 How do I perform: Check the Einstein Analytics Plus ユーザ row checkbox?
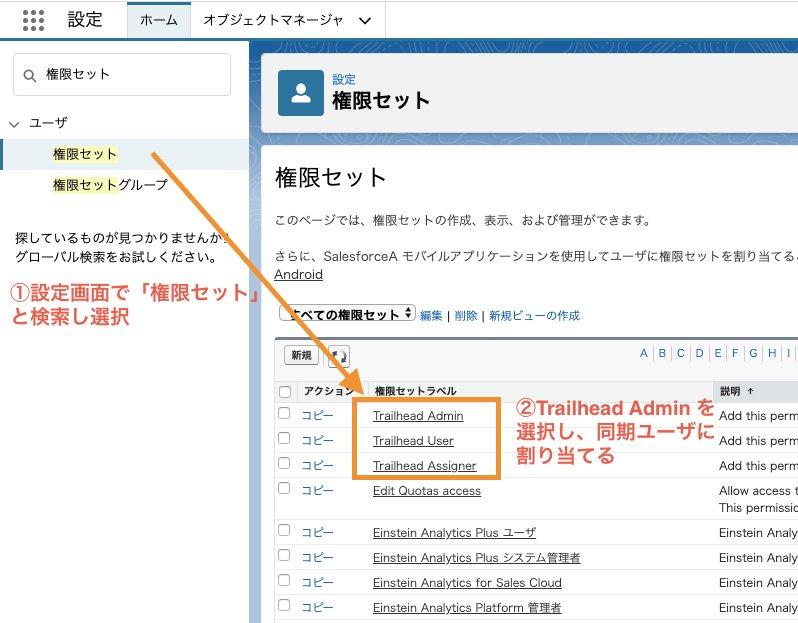point(284,530)
